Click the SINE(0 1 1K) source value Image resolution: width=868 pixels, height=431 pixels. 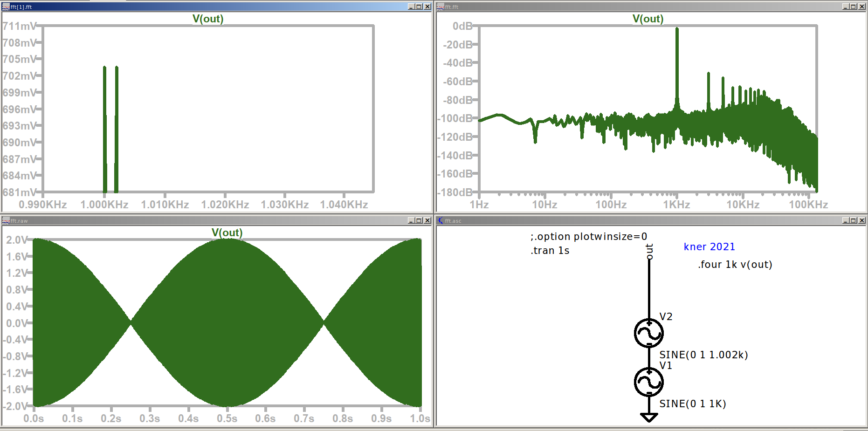point(692,404)
